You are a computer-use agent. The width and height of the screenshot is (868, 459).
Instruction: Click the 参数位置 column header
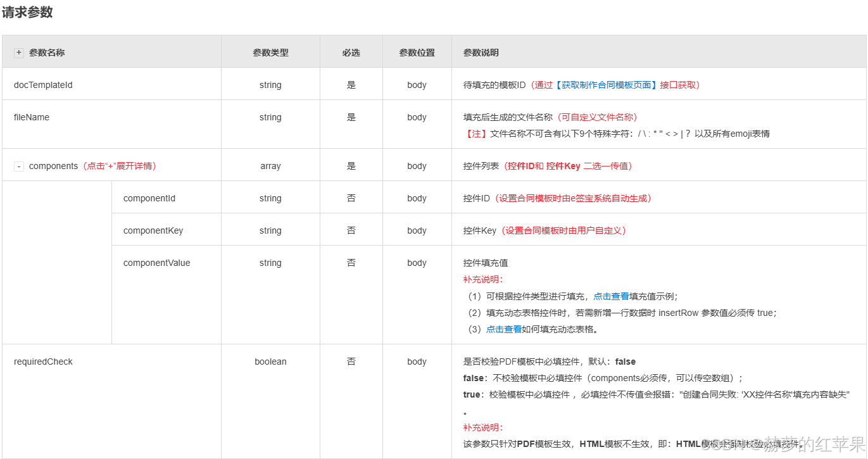pyautogui.click(x=417, y=53)
